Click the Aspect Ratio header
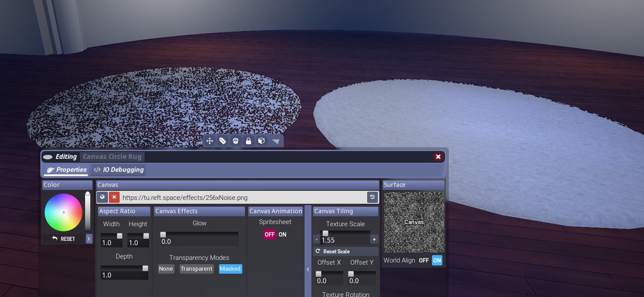The image size is (644, 297). (x=124, y=211)
